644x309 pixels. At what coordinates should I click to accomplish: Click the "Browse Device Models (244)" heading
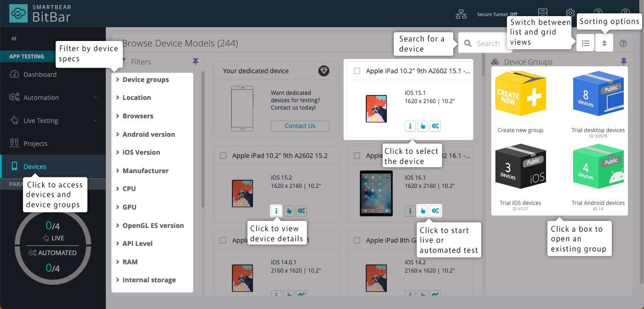click(x=180, y=43)
